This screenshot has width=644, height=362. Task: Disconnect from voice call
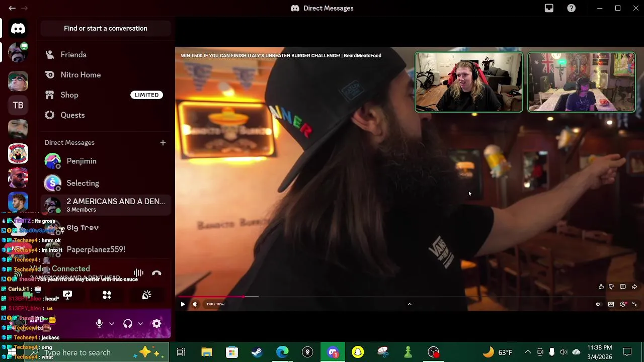(156, 273)
